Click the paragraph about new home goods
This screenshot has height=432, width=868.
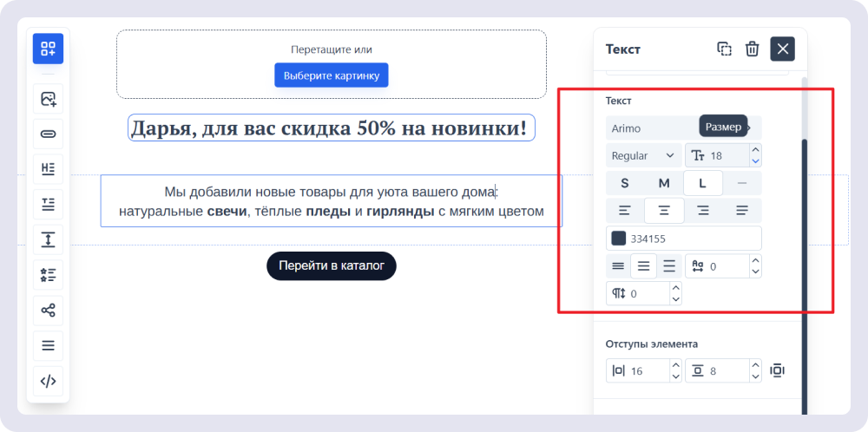click(x=332, y=201)
